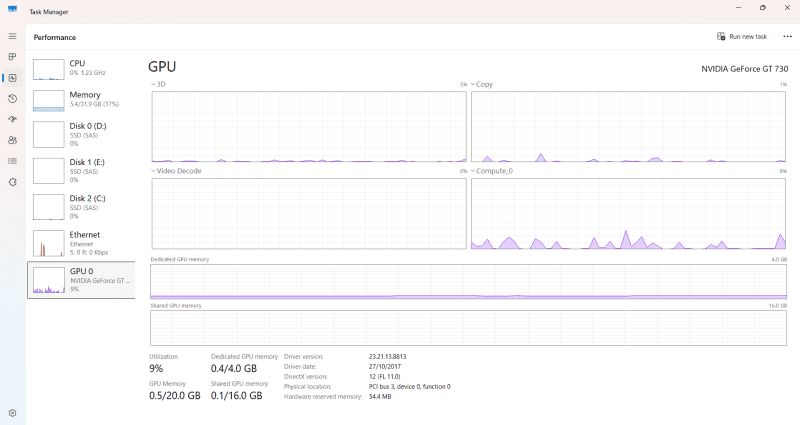Open the hamburger navigation menu
800x425 pixels.
[12, 36]
